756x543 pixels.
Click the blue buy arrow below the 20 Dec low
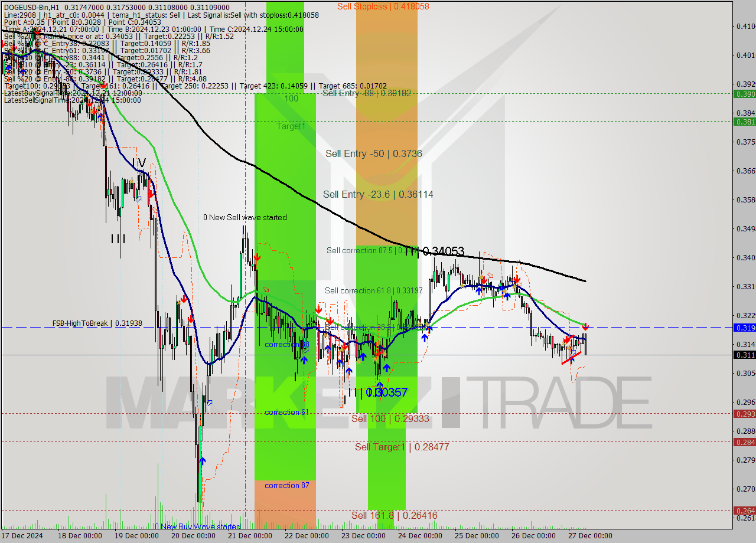[203, 461]
